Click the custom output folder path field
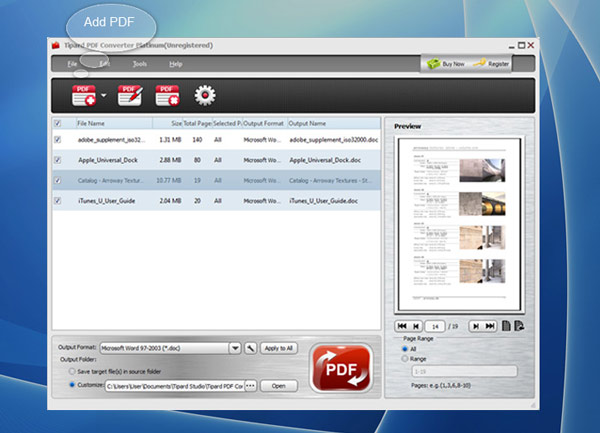This screenshot has height=433, width=600. (x=175, y=386)
